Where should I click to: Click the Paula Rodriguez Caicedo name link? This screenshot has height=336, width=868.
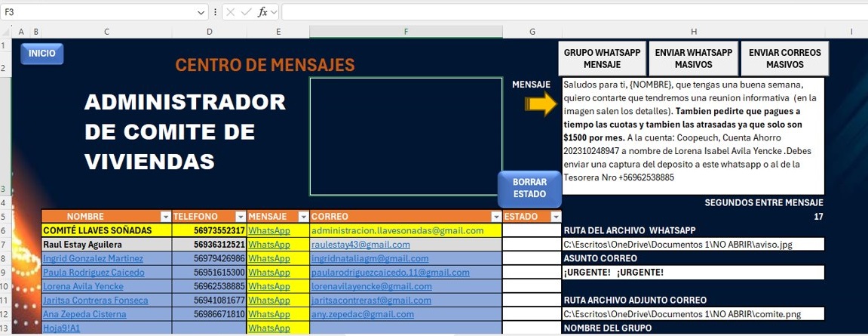pyautogui.click(x=94, y=273)
